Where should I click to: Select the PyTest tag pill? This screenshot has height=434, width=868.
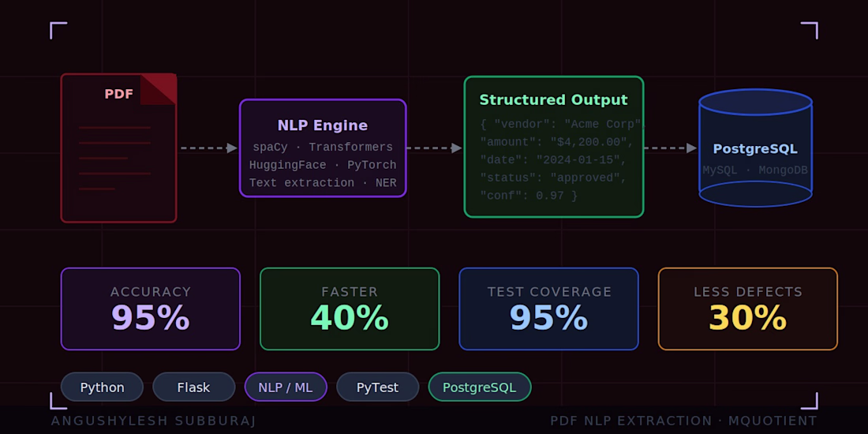pyautogui.click(x=377, y=387)
